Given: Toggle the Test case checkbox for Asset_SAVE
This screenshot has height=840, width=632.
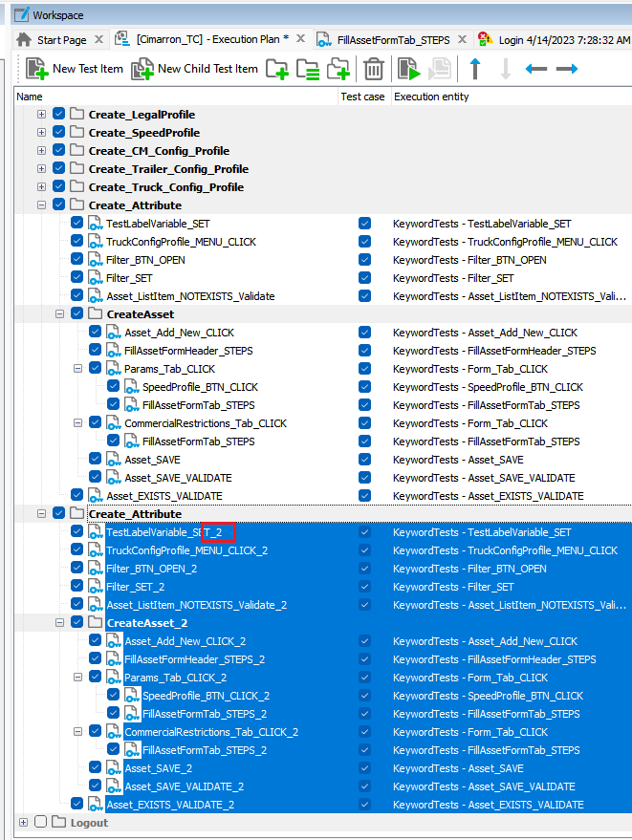Looking at the screenshot, I should pos(364,460).
